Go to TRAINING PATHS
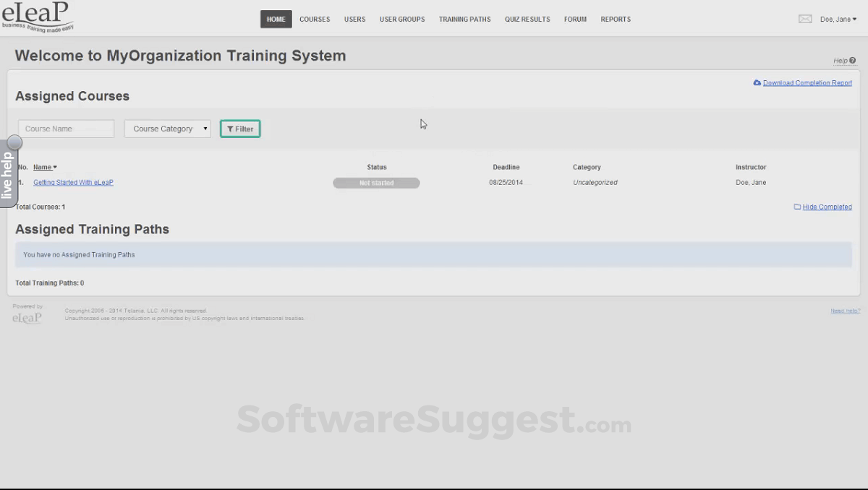The height and width of the screenshot is (490, 868). [x=464, y=19]
